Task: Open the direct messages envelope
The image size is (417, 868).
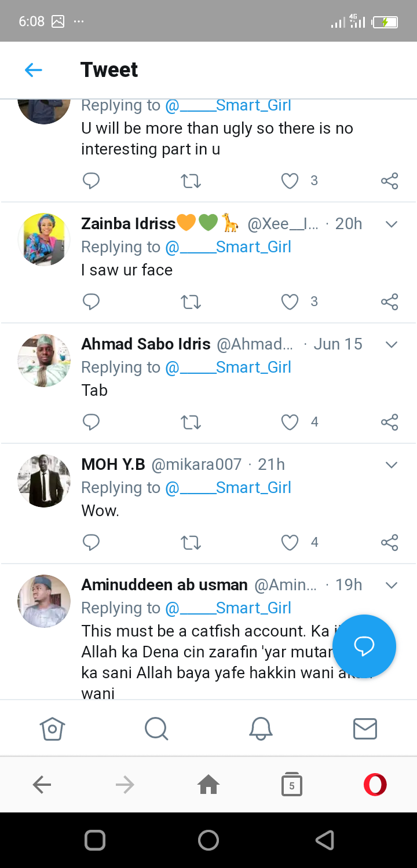Action: (x=365, y=729)
